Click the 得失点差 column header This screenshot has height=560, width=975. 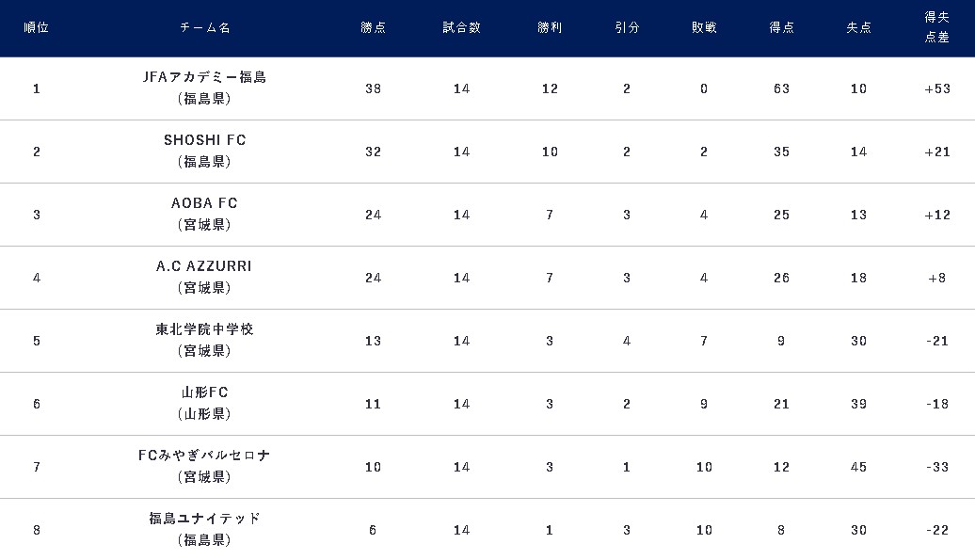tap(936, 27)
